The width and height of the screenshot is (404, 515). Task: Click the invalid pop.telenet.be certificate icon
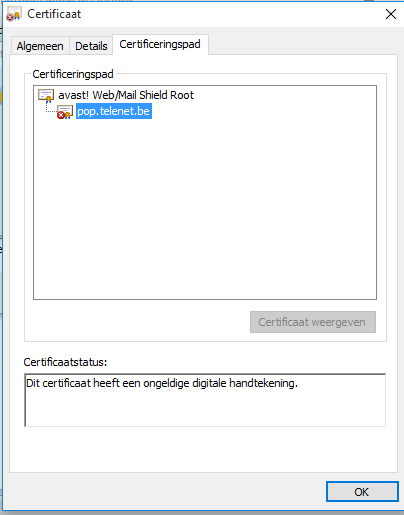pyautogui.click(x=65, y=112)
